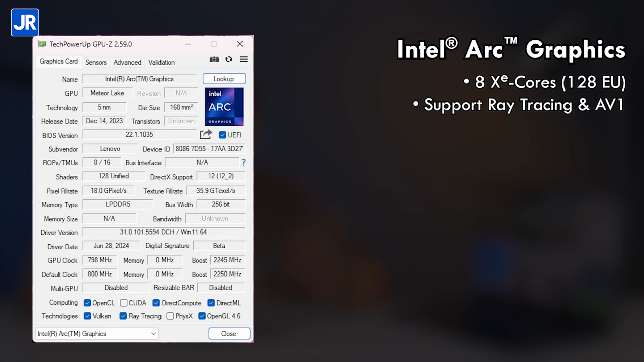The width and height of the screenshot is (644, 362).
Task: Click the screenshot camera icon
Action: [x=214, y=59]
